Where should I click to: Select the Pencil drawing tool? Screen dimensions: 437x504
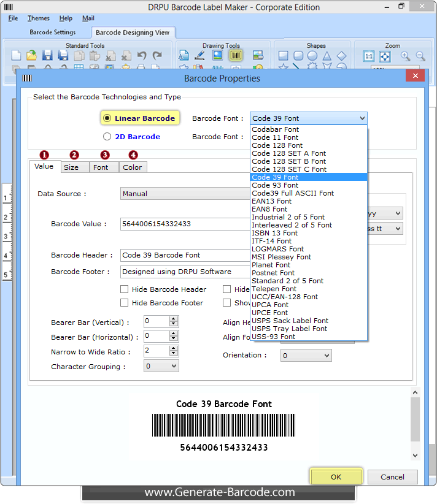200,55
